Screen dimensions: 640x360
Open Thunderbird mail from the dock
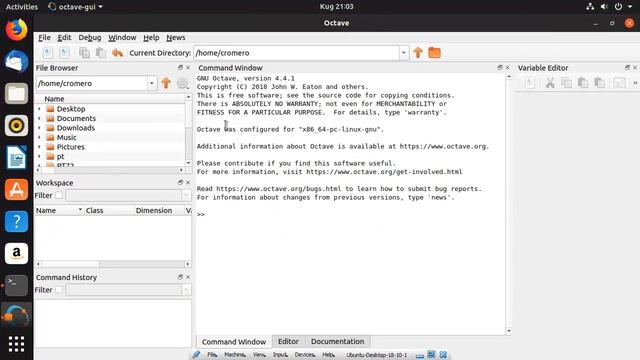tap(16, 61)
